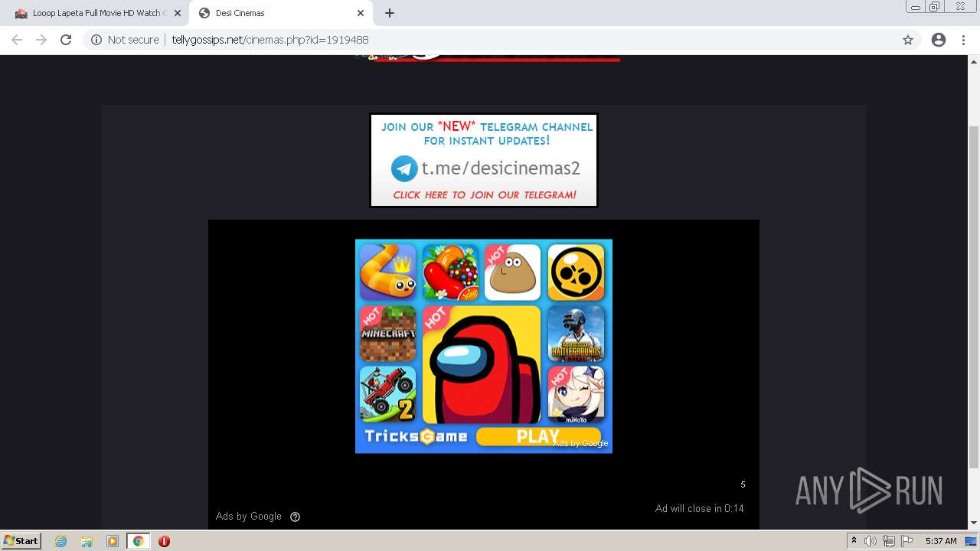Click the snake game icon in ad

[388, 272]
